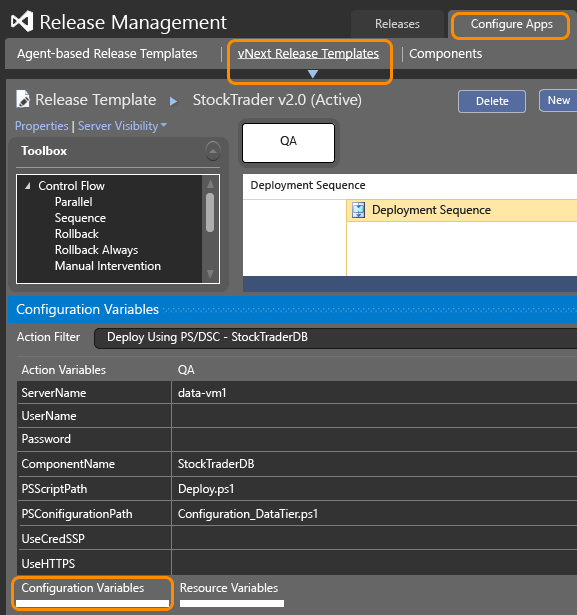
Task: Click the StockTrader v2.0 (Active) title
Action: coord(277,100)
